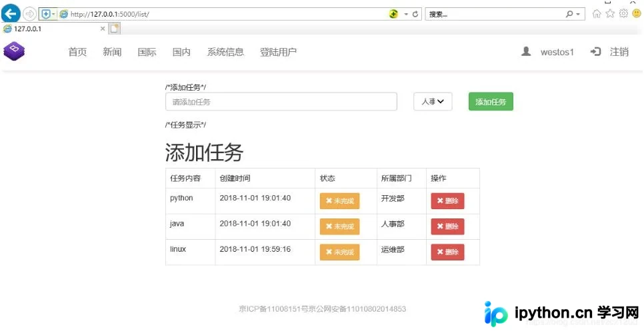Click the smiley feedback icon
This screenshot has width=644, height=333.
(637, 13)
